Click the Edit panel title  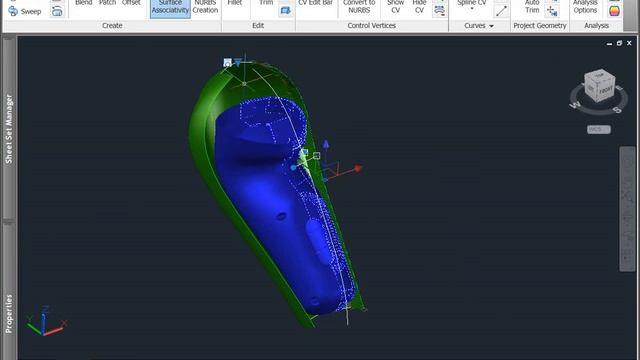click(258, 26)
